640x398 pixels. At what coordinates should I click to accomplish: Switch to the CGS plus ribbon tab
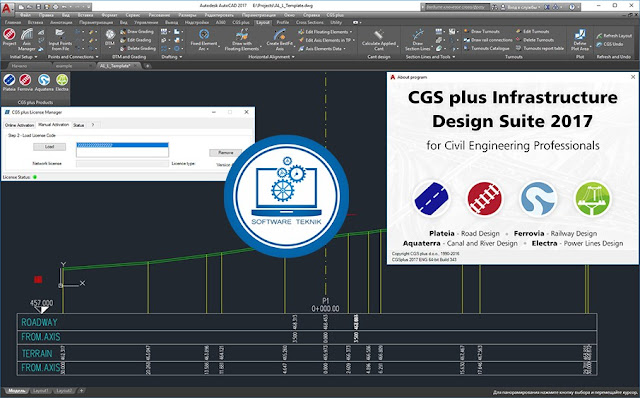(241, 22)
